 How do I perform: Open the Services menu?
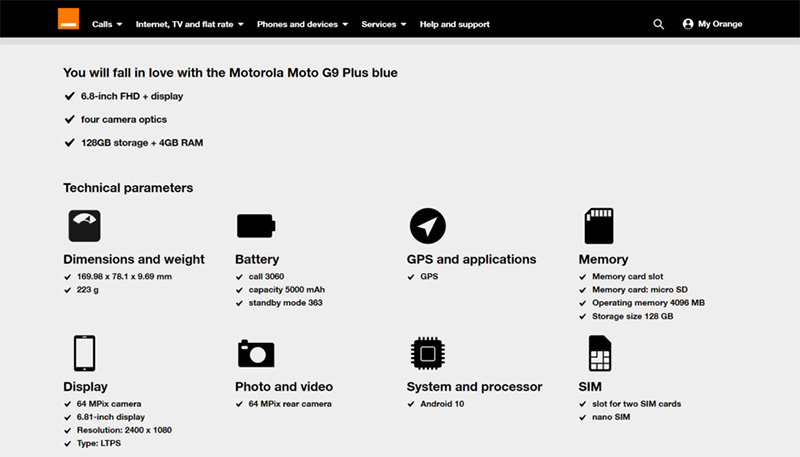(x=384, y=24)
